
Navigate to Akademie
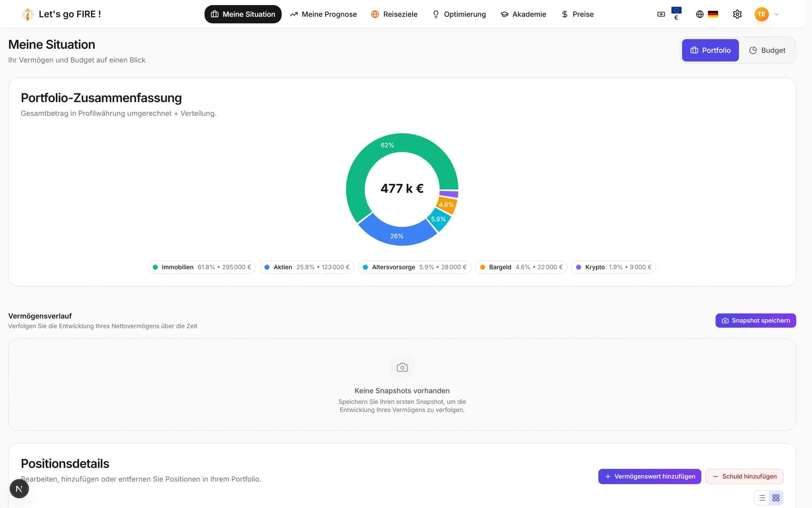click(523, 14)
